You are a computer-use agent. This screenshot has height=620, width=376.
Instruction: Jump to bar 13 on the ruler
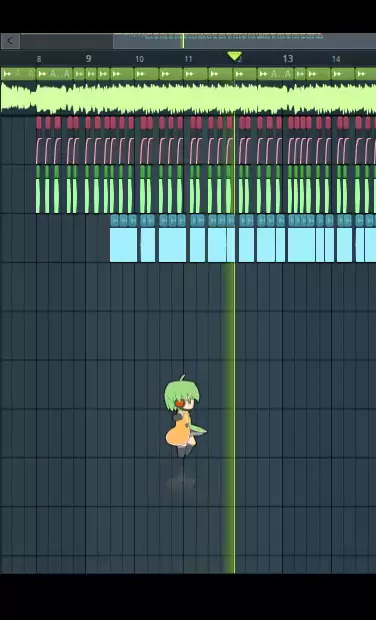(x=288, y=59)
